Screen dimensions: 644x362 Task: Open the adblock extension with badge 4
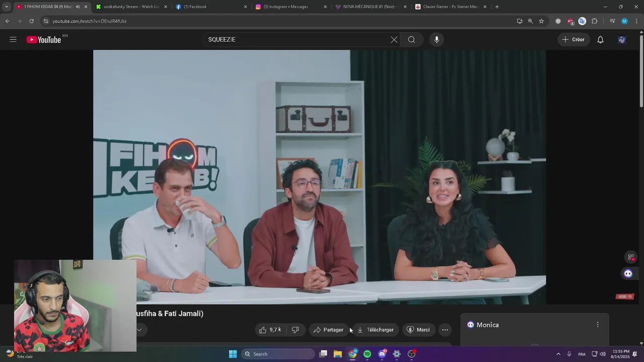pos(570,21)
